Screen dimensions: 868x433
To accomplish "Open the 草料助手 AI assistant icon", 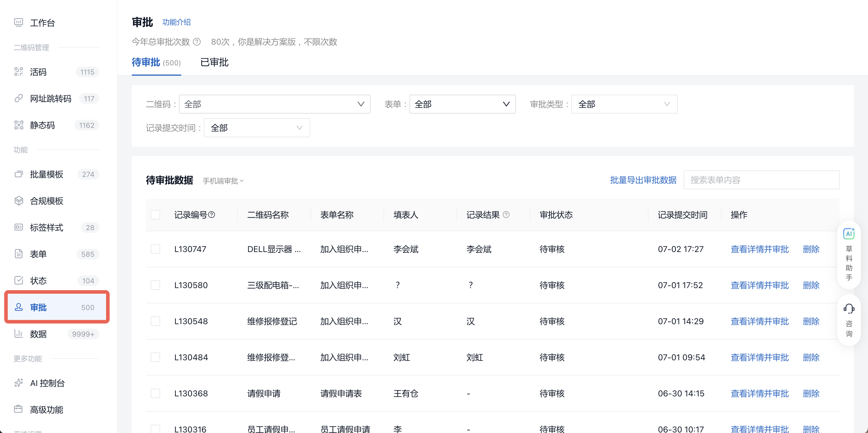I will 849,234.
